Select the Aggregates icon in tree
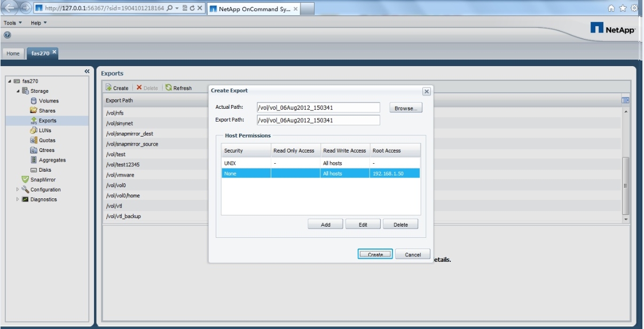The width and height of the screenshot is (644, 329). pyautogui.click(x=34, y=160)
